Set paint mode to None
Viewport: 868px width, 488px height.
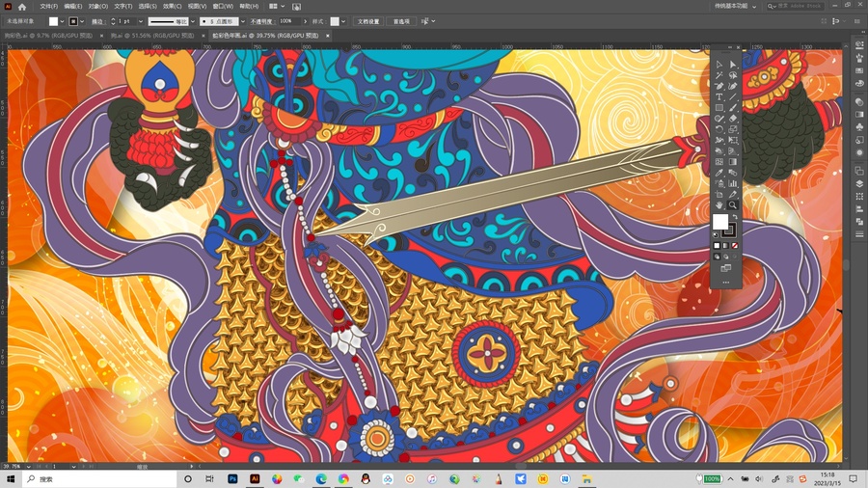tap(735, 246)
